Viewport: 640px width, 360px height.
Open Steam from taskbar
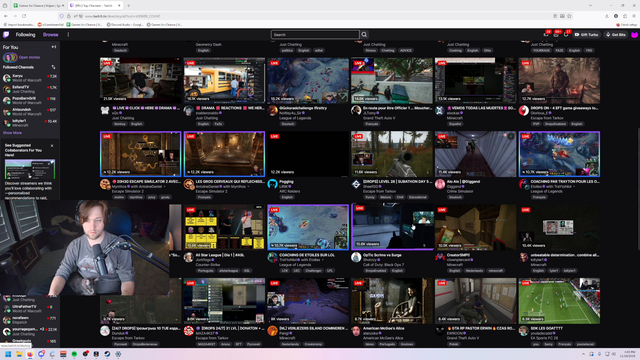tap(107, 354)
